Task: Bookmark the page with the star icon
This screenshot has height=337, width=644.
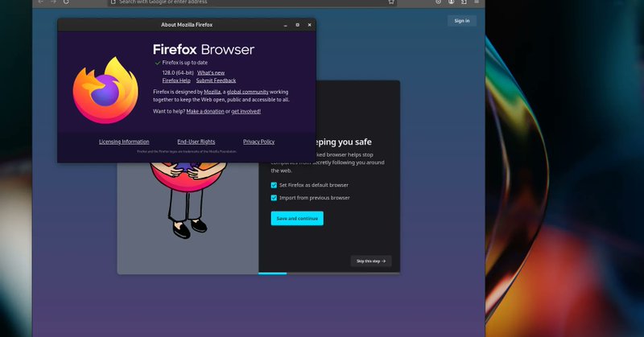Action: point(391,2)
